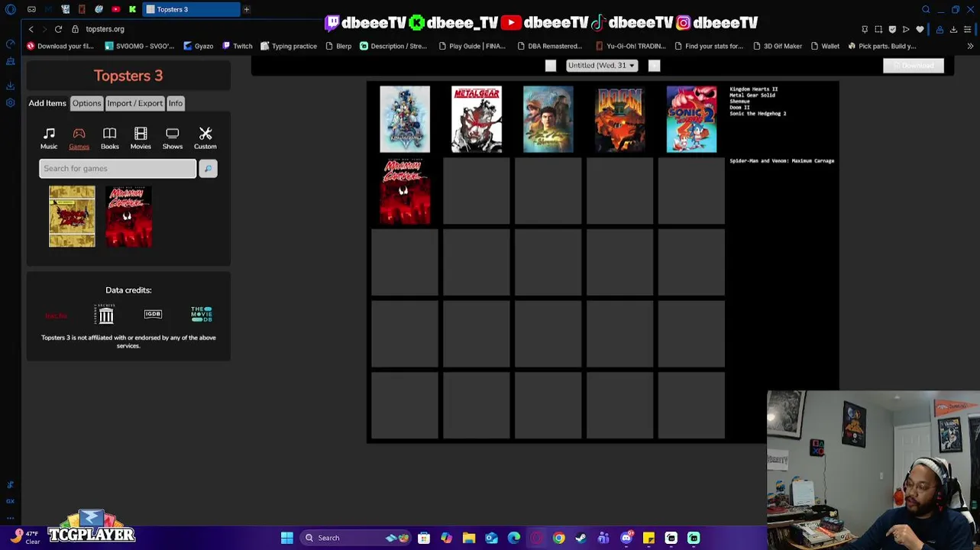This screenshot has height=550, width=980.
Task: Open Google Chrome from the taskbar
Action: coord(559,538)
